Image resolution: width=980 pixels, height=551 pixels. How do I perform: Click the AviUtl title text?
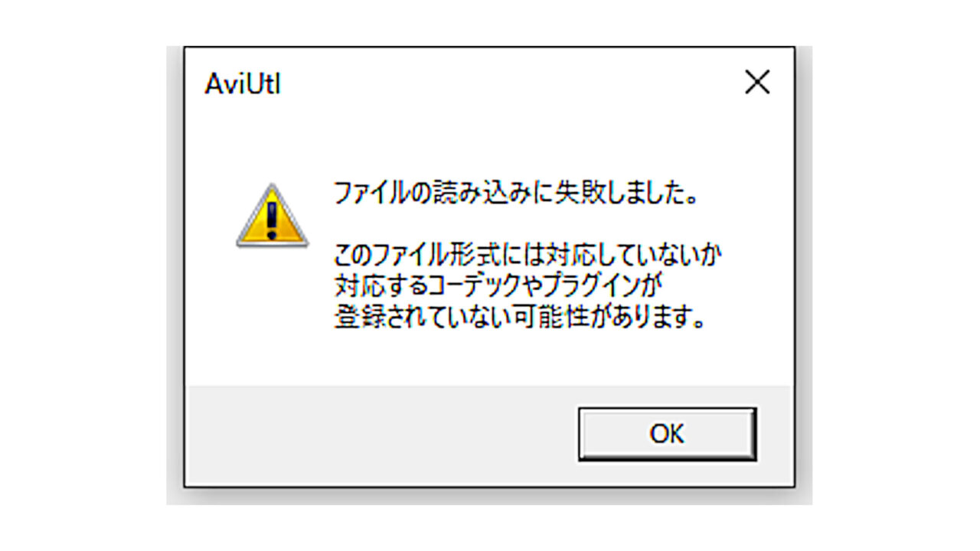[x=243, y=84]
